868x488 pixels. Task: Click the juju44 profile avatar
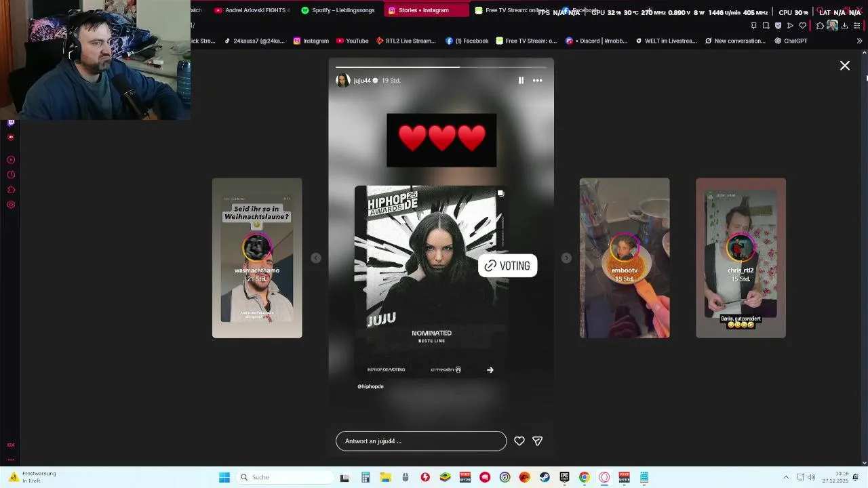click(x=342, y=81)
